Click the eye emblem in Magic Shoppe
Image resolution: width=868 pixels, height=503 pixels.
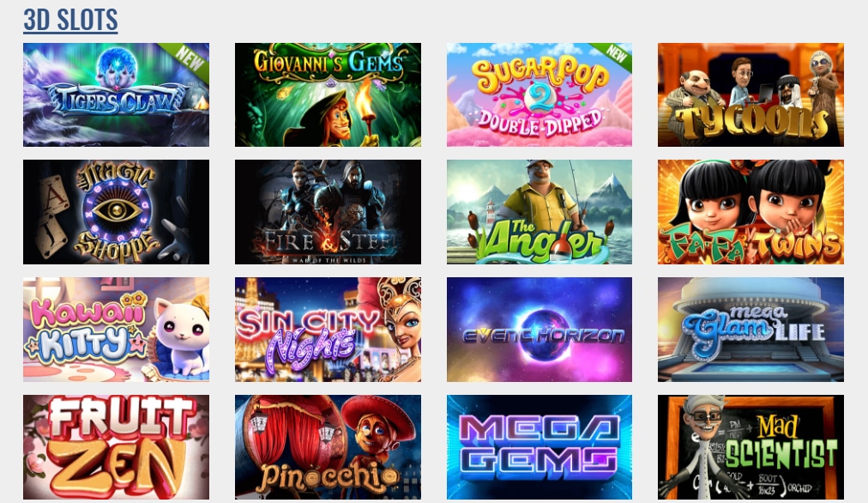[117, 210]
